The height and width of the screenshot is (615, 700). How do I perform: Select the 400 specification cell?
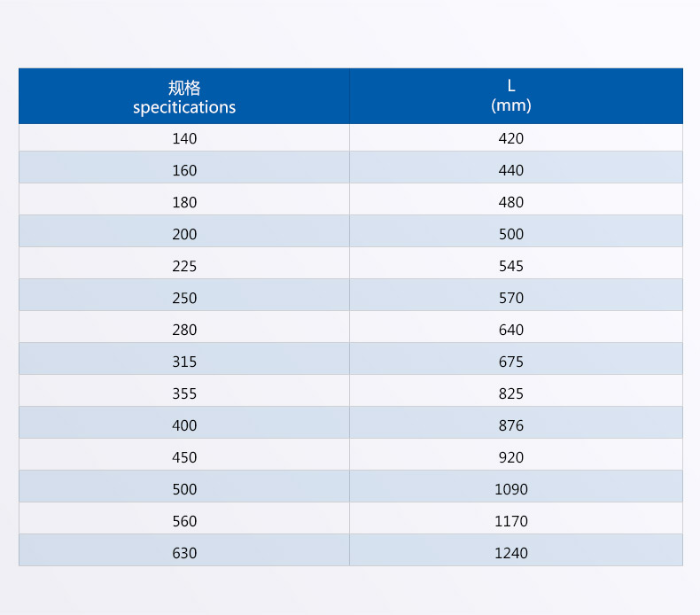[x=184, y=425]
